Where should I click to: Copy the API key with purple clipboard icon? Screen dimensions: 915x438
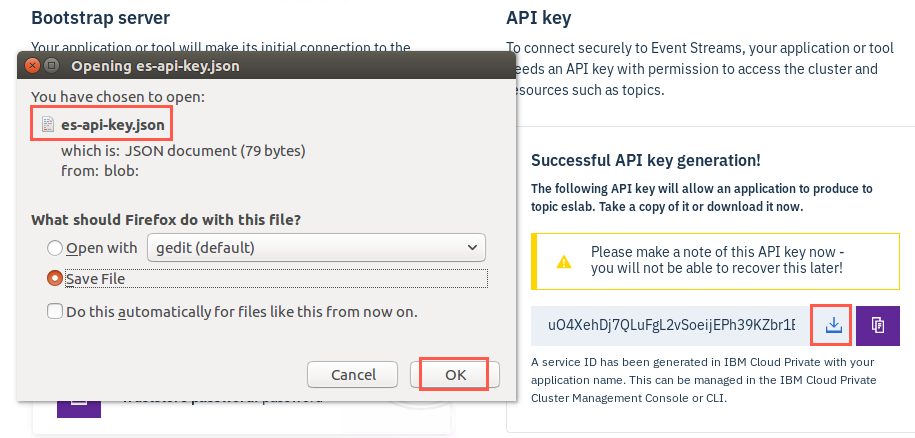tap(878, 325)
